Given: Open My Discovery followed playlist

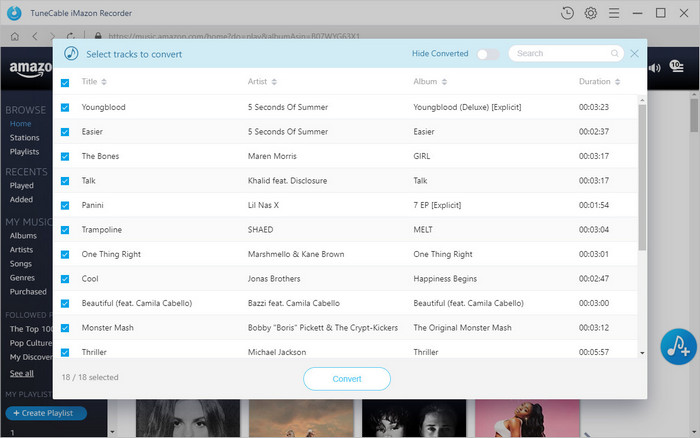Looking at the screenshot, I should (x=31, y=357).
